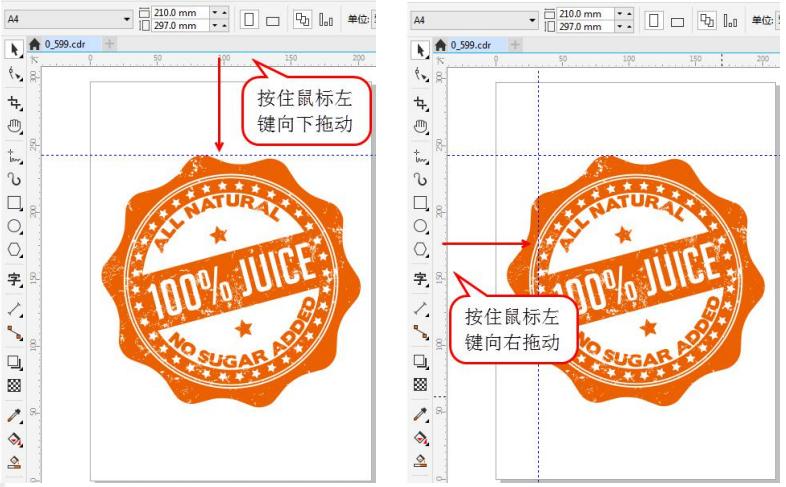The image size is (786, 487).
Task: Select the Interactive Fill tool in right window
Action: click(421, 438)
